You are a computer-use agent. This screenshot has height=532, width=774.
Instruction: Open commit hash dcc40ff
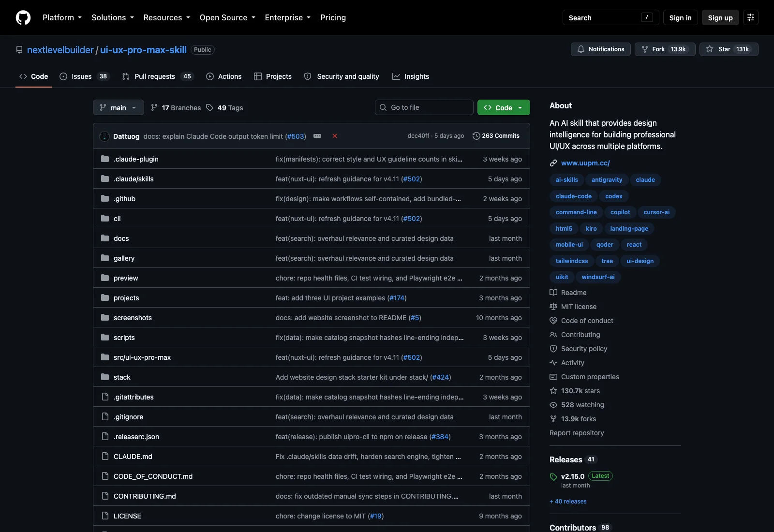(x=418, y=136)
